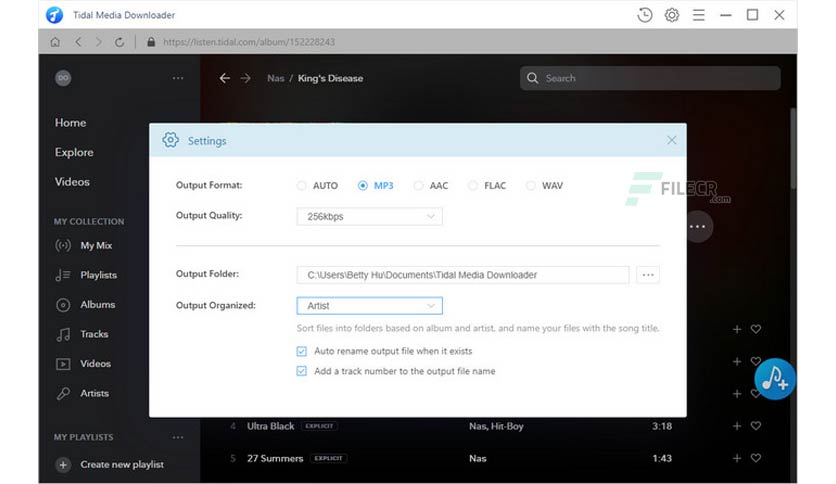Click King's Disease in the breadcrumb
The image size is (836, 484).
(x=330, y=78)
